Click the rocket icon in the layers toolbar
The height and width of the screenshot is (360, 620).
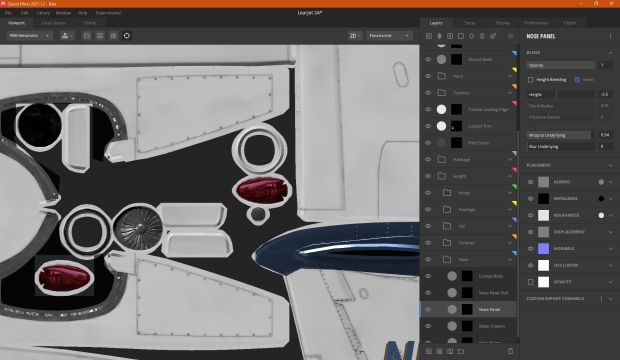tap(493, 36)
